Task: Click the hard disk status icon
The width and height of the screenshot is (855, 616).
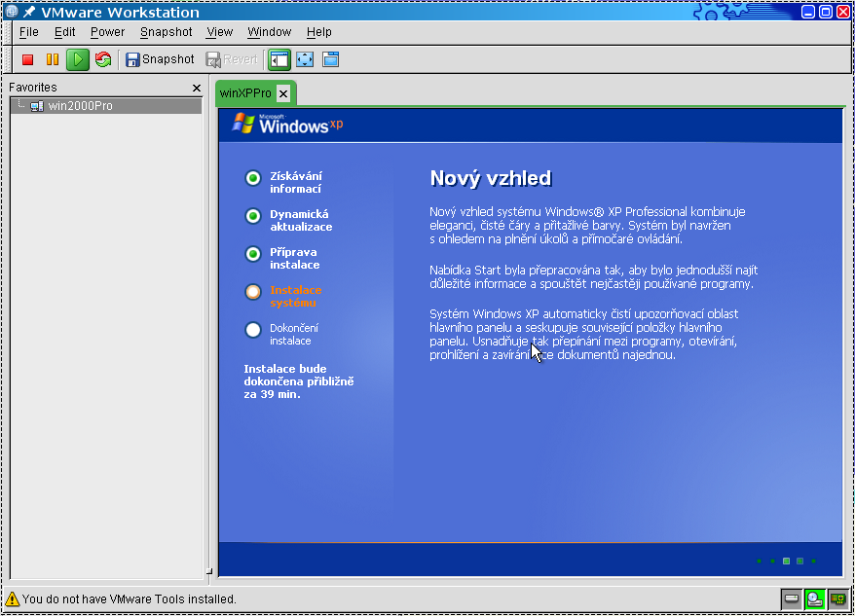Action: pyautogui.click(x=791, y=599)
